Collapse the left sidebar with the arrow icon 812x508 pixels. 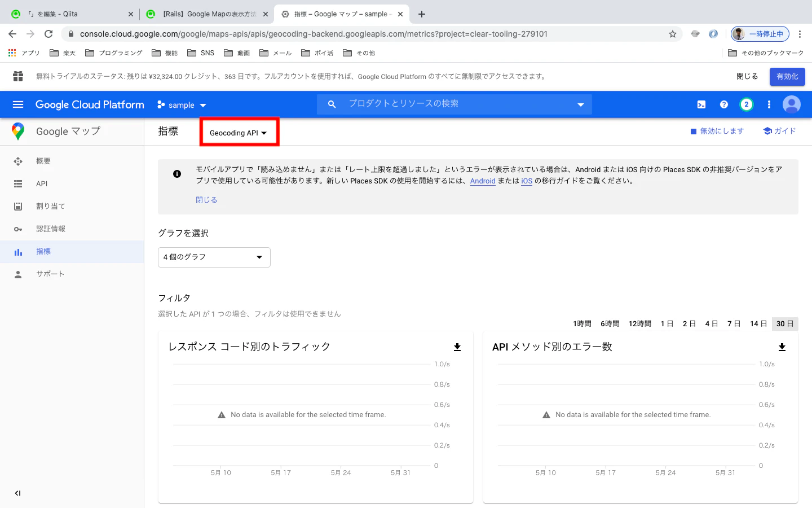pos(17,493)
